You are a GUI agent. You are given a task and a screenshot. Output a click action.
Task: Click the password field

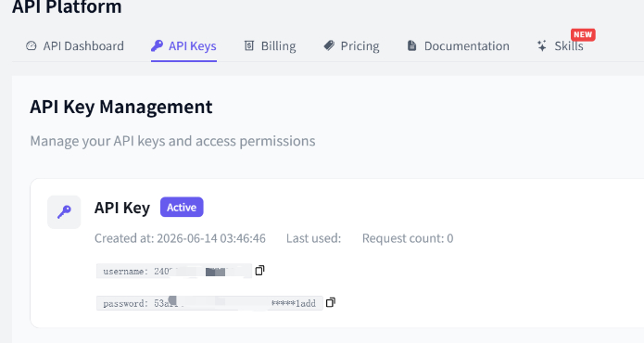(209, 303)
